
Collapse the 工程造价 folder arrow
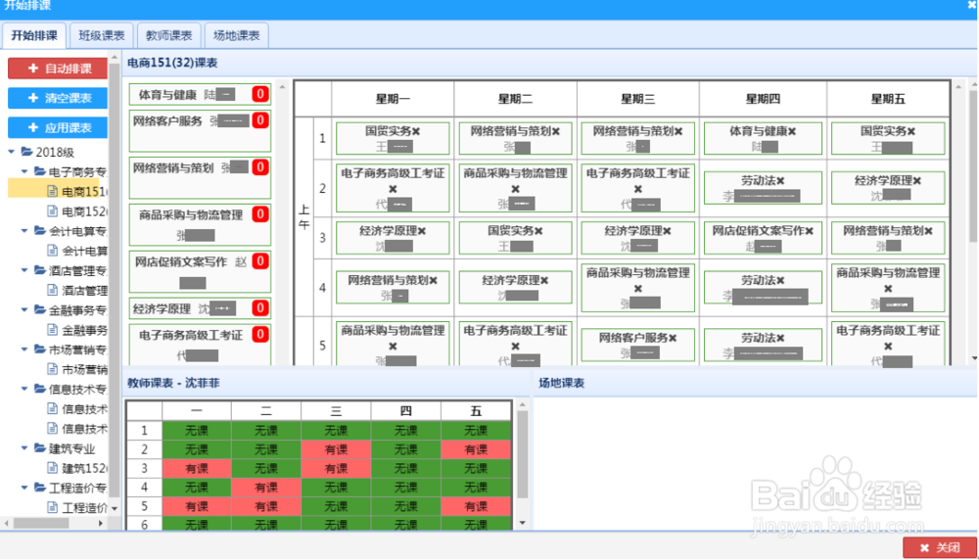(24, 488)
